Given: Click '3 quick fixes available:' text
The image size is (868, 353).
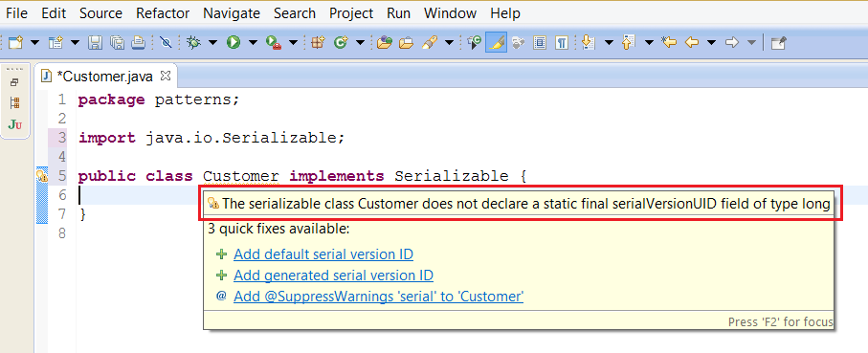Looking at the screenshot, I should 278,229.
